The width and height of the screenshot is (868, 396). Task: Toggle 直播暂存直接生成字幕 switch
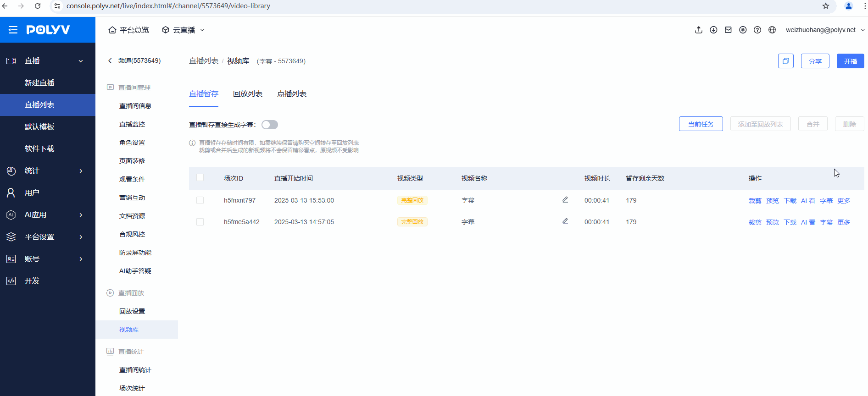tap(270, 125)
